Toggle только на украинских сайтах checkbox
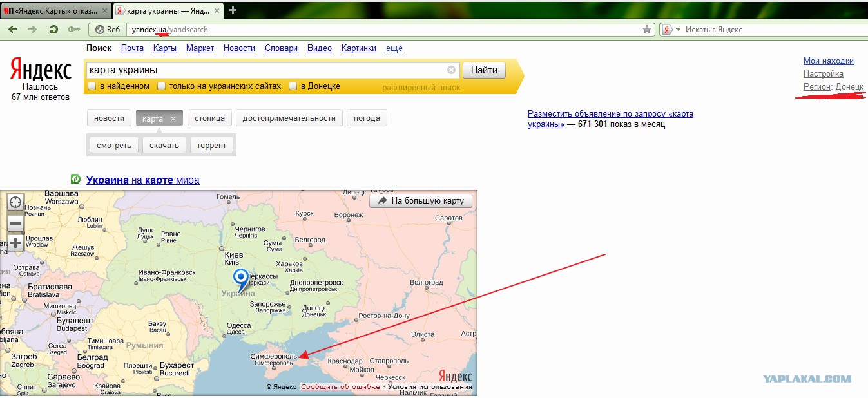The height and width of the screenshot is (398, 868). pyautogui.click(x=162, y=86)
